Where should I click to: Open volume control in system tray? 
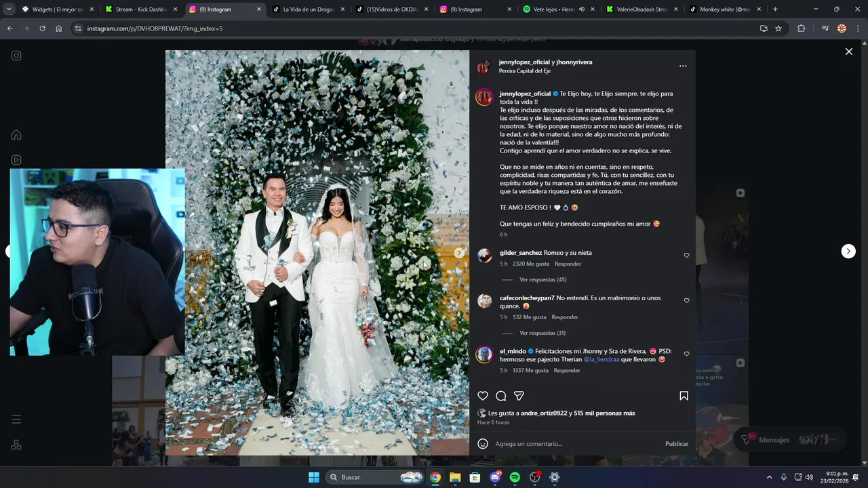(809, 477)
